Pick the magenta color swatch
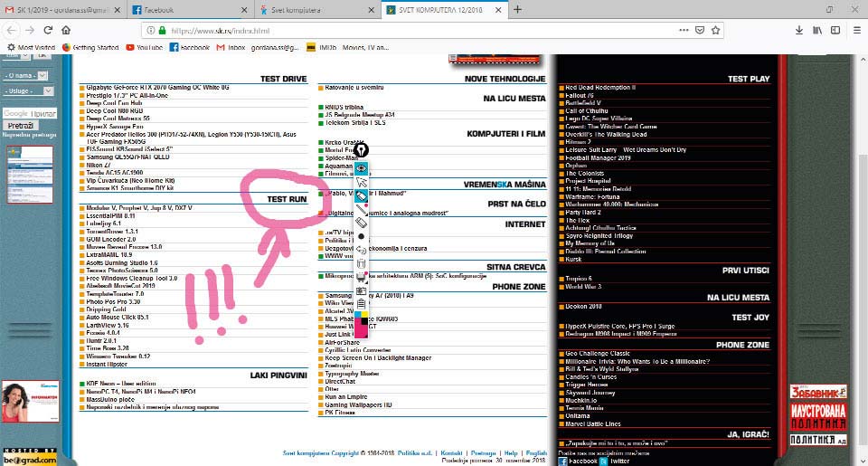Image resolution: width=868 pixels, height=466 pixels. (x=361, y=330)
